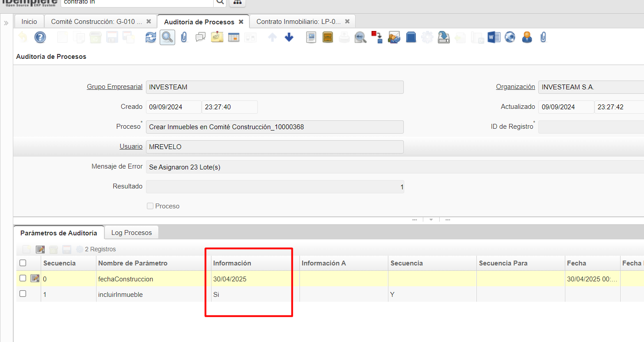Toggle the Proceso checkbox
The height and width of the screenshot is (342, 644).
pos(150,206)
